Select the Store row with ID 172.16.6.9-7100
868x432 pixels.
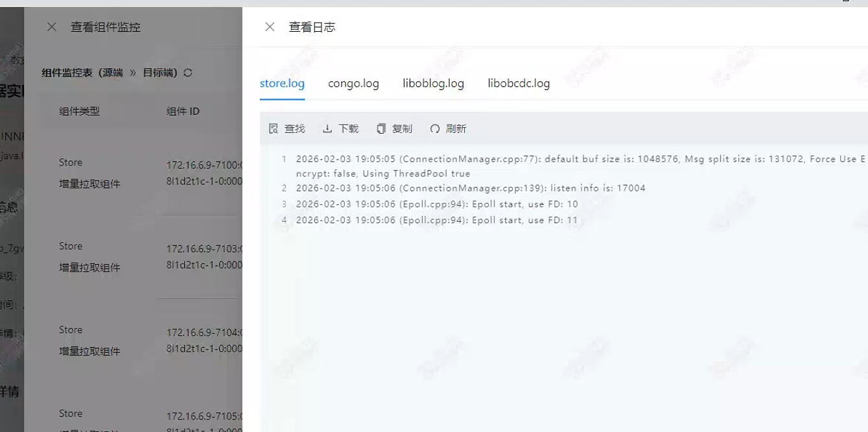(130, 173)
